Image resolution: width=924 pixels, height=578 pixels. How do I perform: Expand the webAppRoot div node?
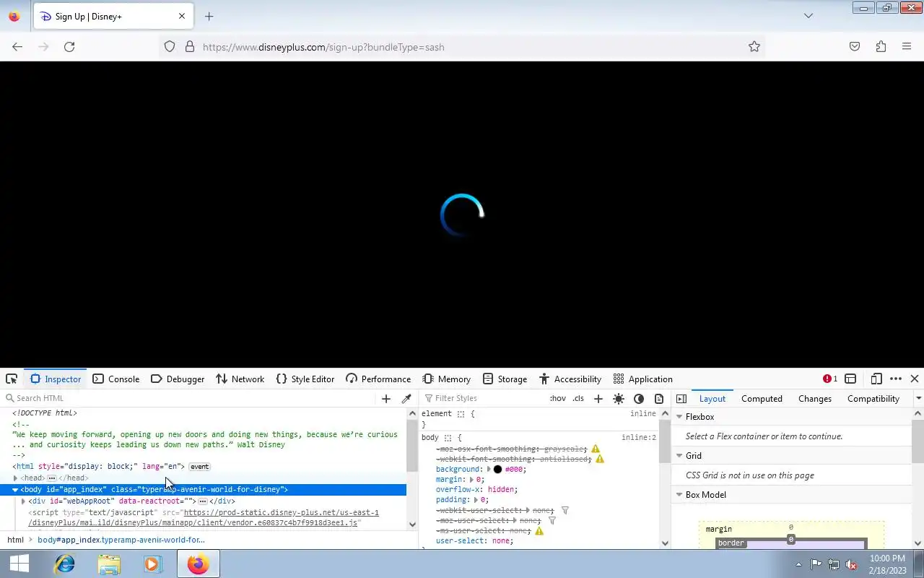coord(24,501)
